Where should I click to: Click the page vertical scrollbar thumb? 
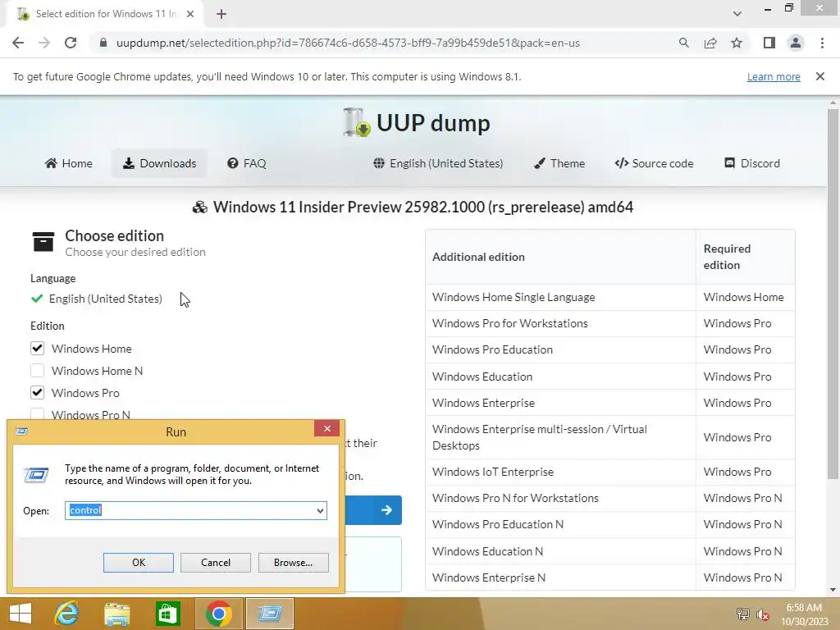click(x=833, y=294)
